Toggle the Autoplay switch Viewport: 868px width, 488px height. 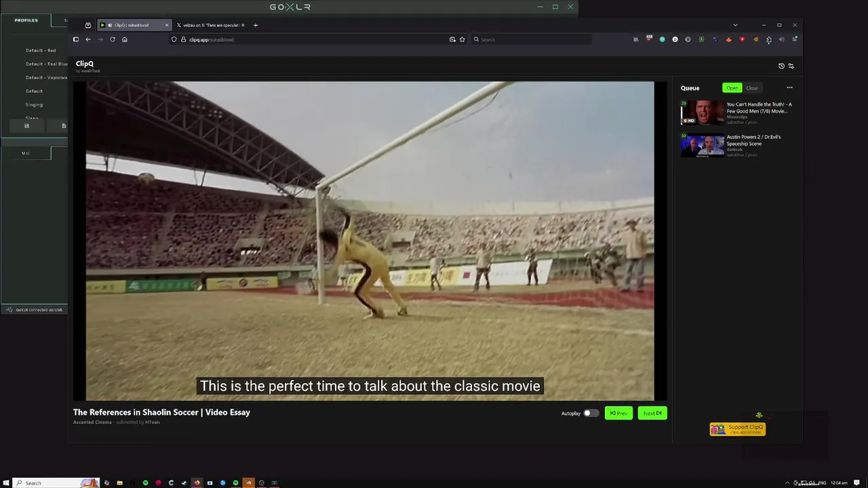(x=591, y=413)
